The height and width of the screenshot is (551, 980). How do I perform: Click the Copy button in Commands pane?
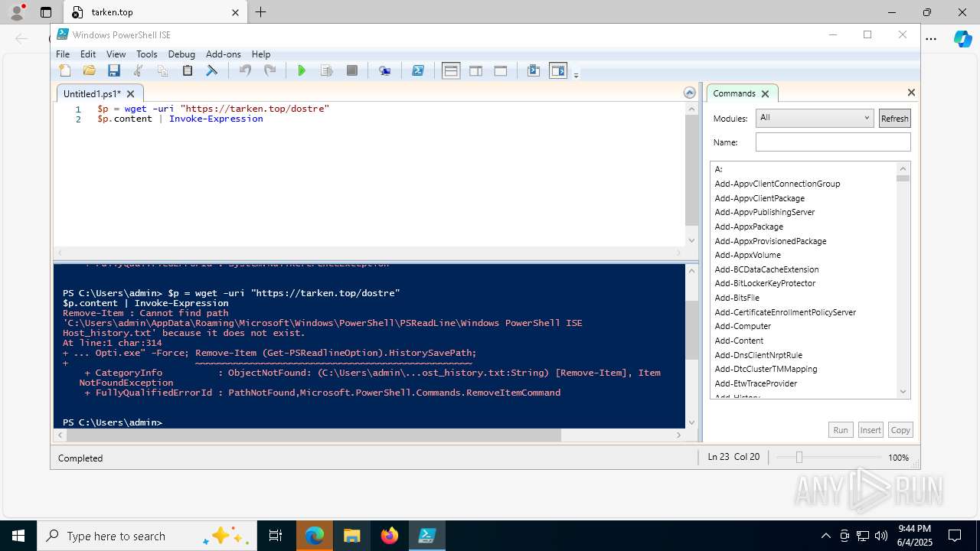[x=900, y=430]
